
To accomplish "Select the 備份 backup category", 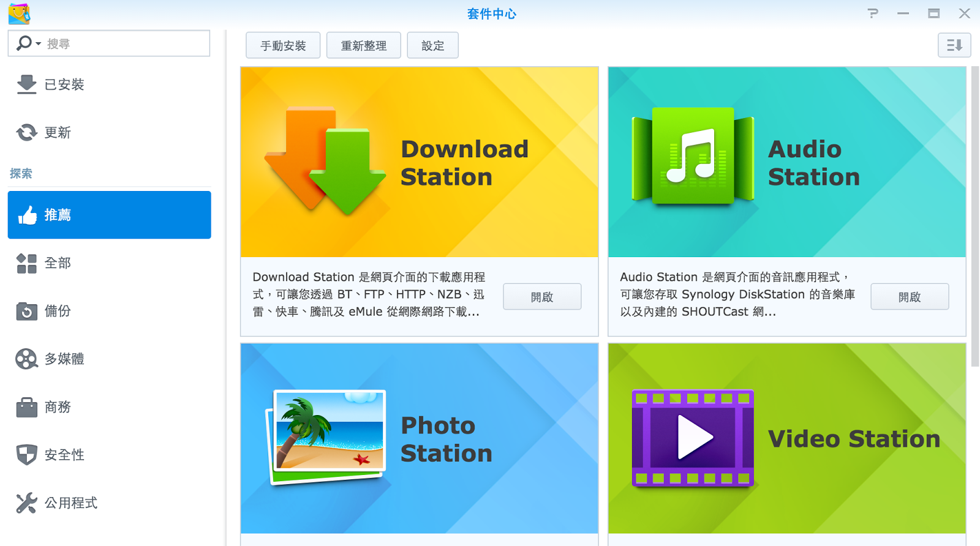I will (109, 311).
